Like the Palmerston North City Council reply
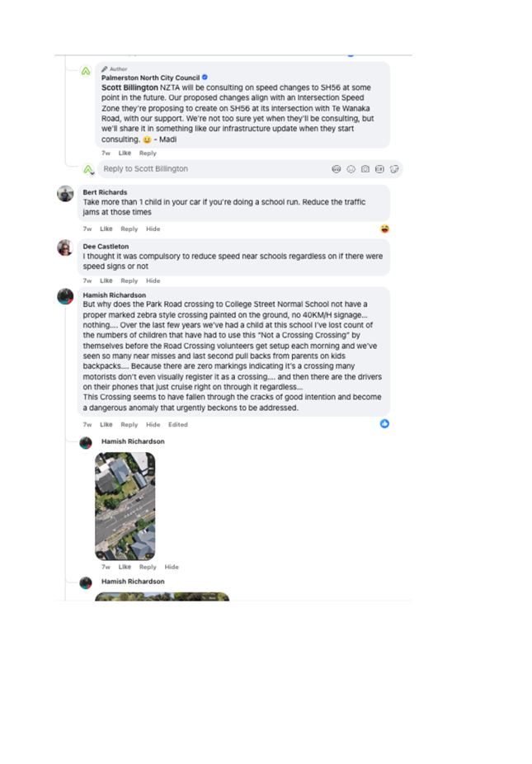Screen dimensions: 532x764 125,153
